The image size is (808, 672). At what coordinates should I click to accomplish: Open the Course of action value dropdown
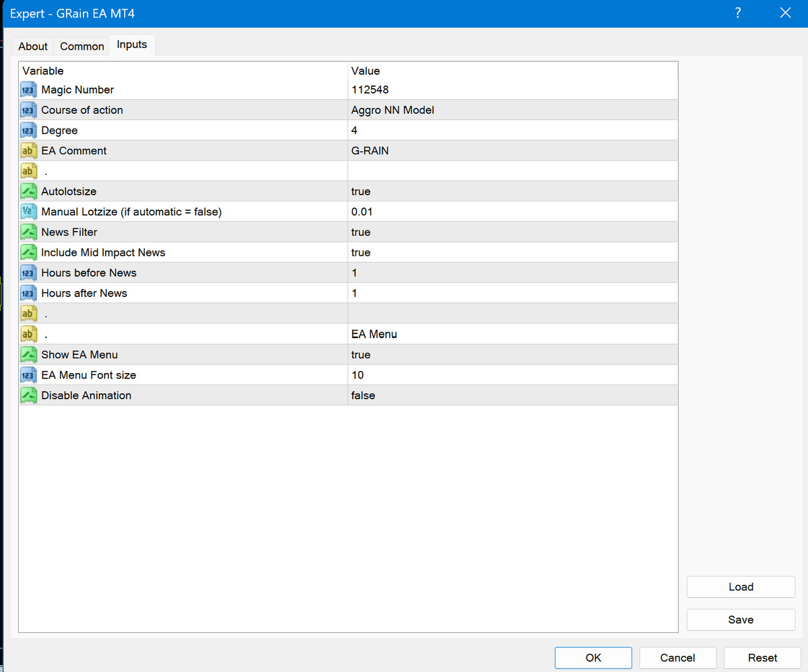click(x=512, y=110)
